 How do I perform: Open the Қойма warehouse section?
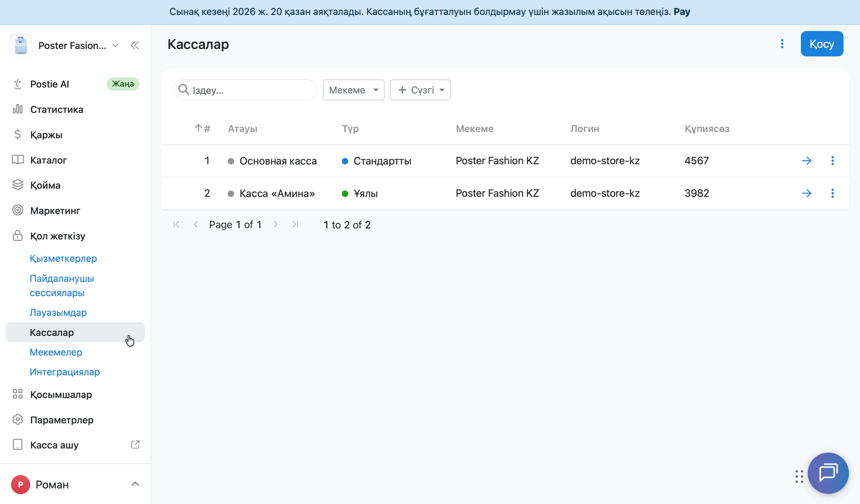click(76, 185)
